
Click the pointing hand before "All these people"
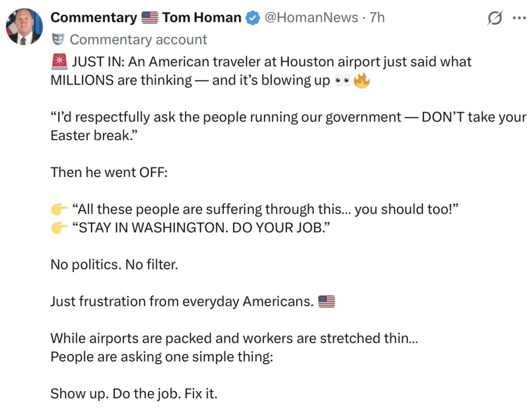coord(59,209)
